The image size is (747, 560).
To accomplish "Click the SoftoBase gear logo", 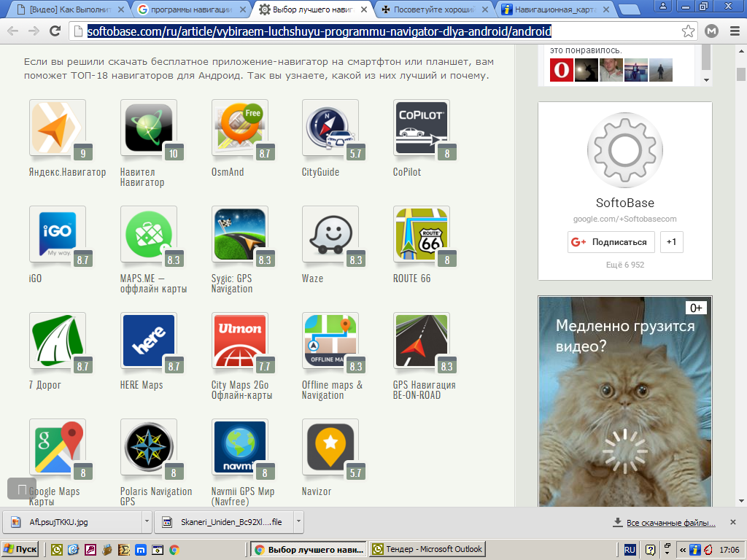I will (x=624, y=150).
